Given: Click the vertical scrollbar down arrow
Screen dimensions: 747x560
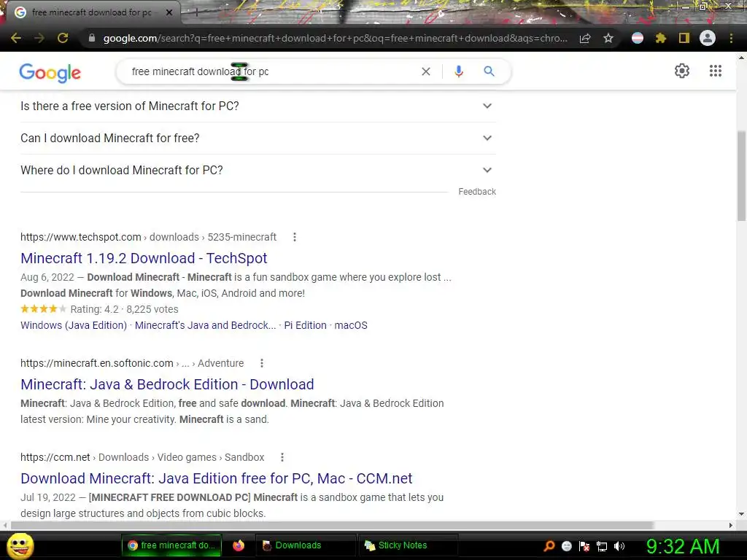Looking at the screenshot, I should coord(741,514).
